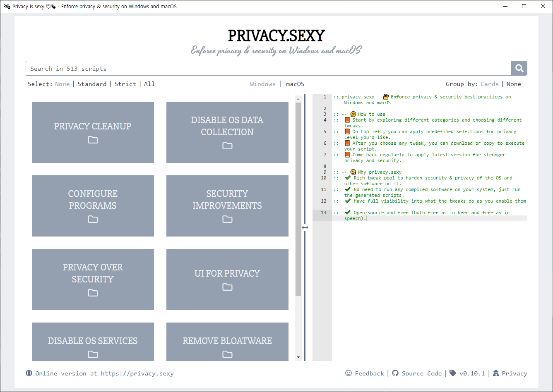Open the UI For Privacy card
This screenshot has height=392, width=553.
tap(227, 280)
